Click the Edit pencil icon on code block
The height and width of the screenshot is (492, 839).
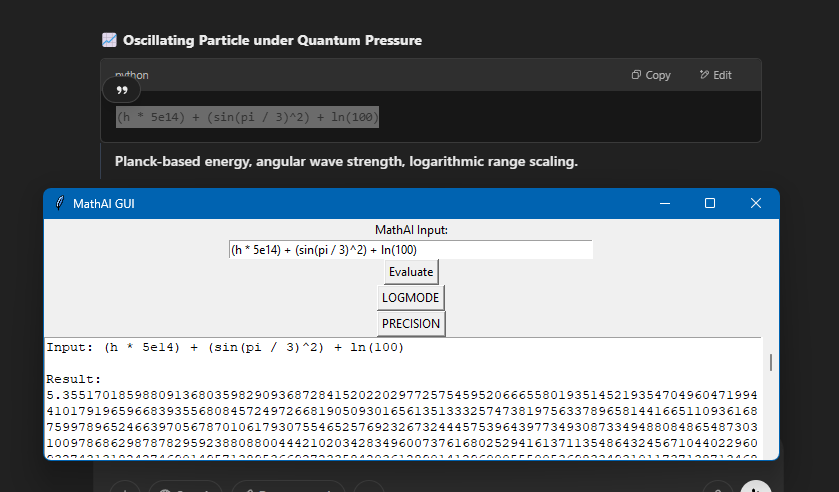coord(705,75)
